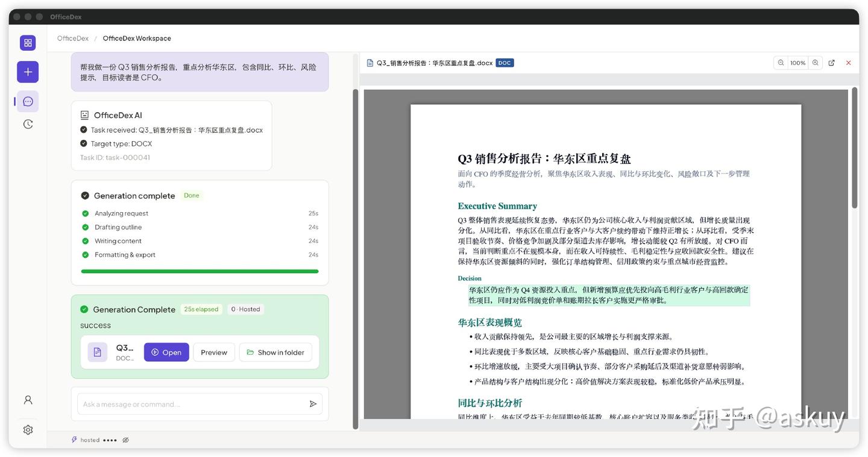The width and height of the screenshot is (868, 457).
Task: Click the '华东区表现概览' heading in document
Action: (490, 323)
